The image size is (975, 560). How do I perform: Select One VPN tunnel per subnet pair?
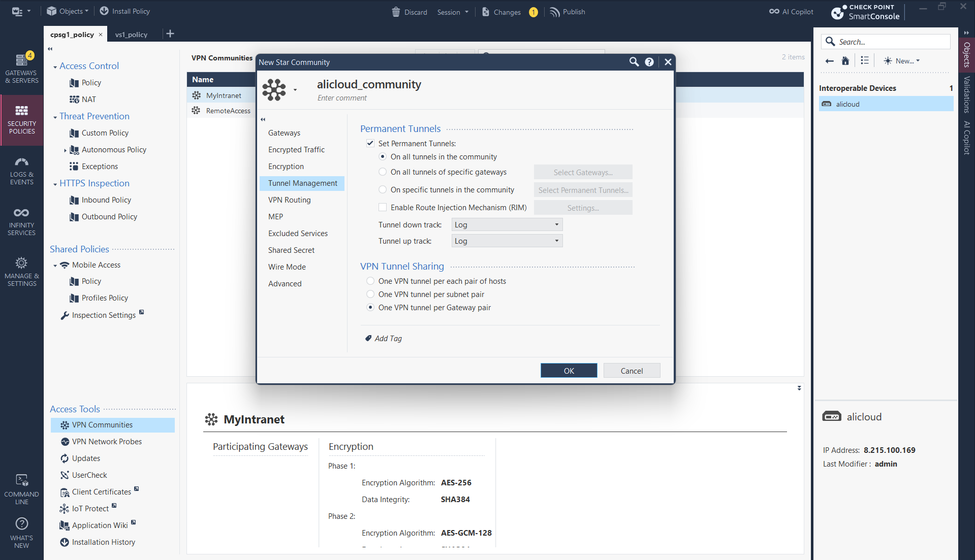coord(371,294)
